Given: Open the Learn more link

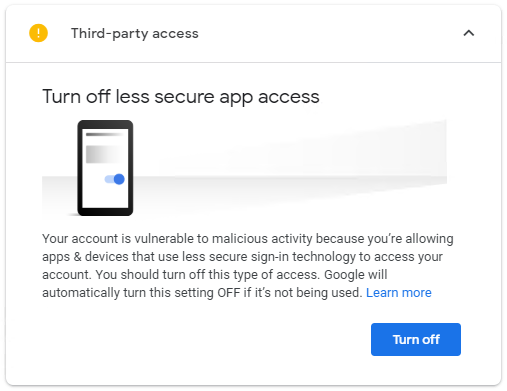Looking at the screenshot, I should 399,293.
